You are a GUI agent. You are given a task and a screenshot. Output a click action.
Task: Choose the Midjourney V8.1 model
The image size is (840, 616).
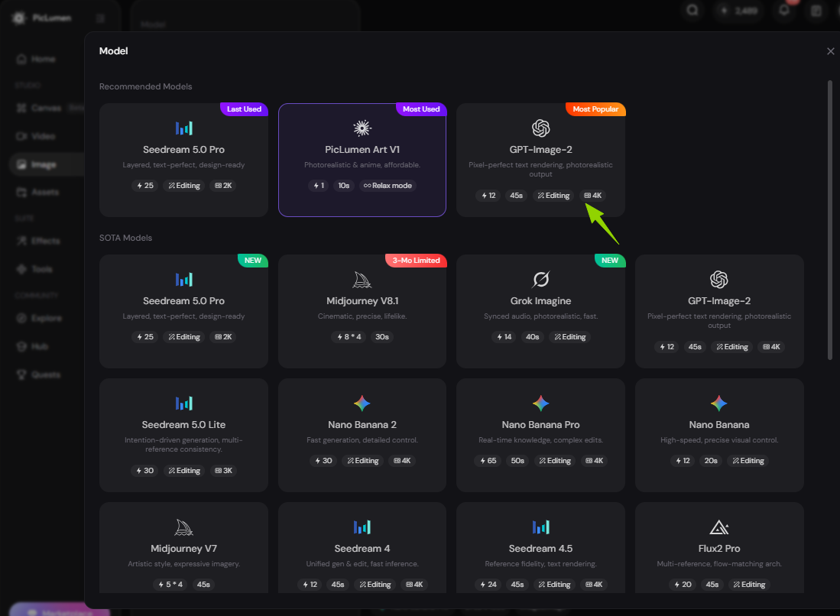[362, 311]
